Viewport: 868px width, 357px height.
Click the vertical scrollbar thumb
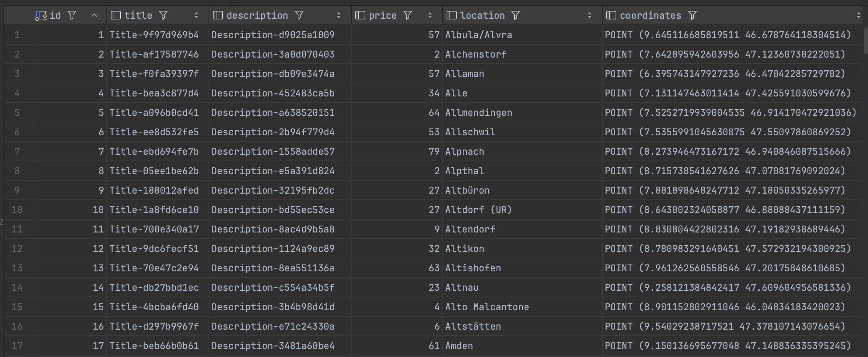tap(865, 40)
